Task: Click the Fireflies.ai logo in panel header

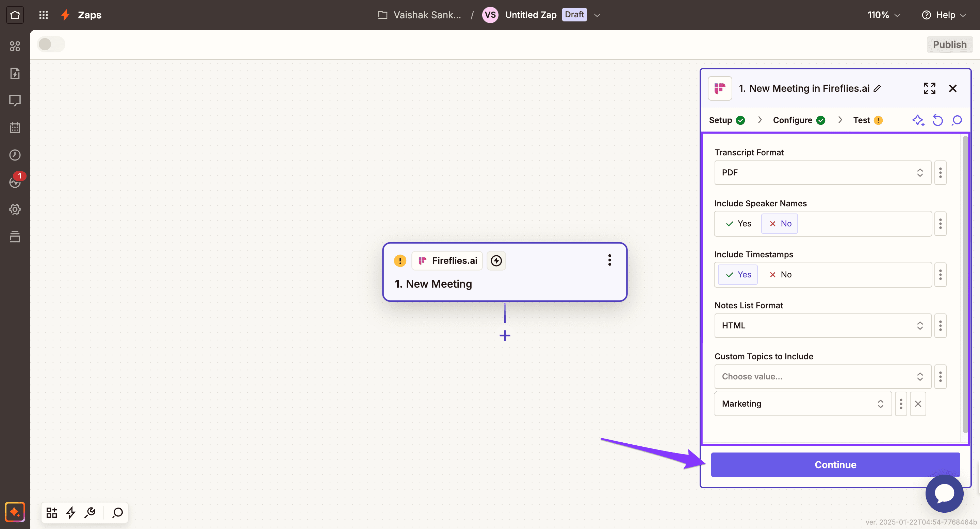Action: coord(719,88)
